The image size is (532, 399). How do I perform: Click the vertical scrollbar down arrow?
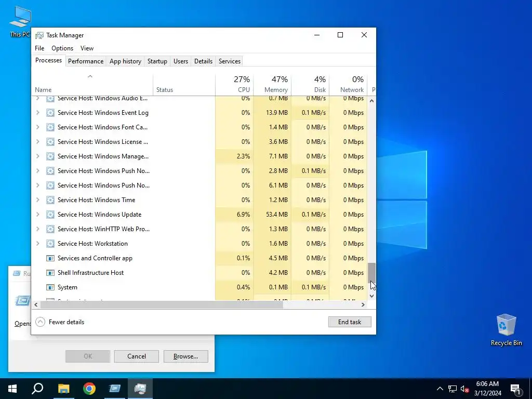click(372, 296)
